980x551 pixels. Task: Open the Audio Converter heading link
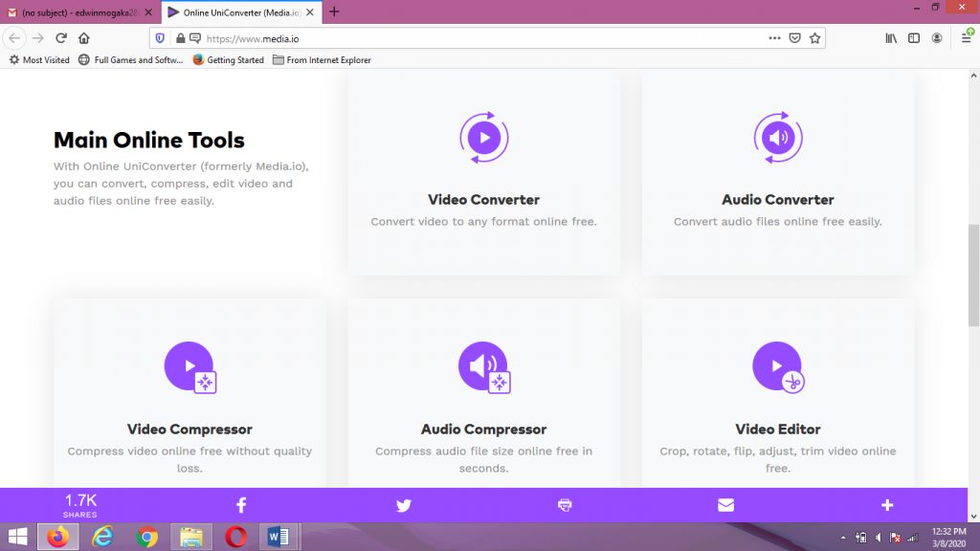click(x=778, y=200)
